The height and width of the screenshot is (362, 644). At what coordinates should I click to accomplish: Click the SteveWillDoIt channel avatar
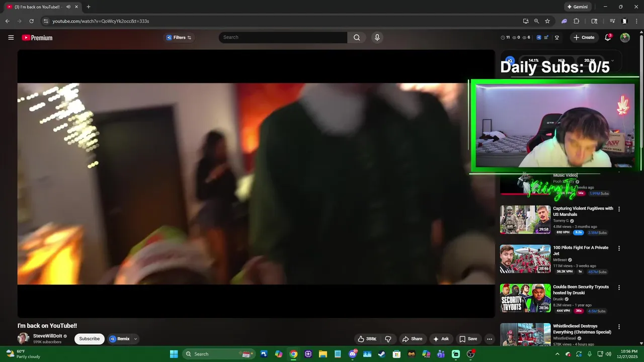pyautogui.click(x=23, y=338)
